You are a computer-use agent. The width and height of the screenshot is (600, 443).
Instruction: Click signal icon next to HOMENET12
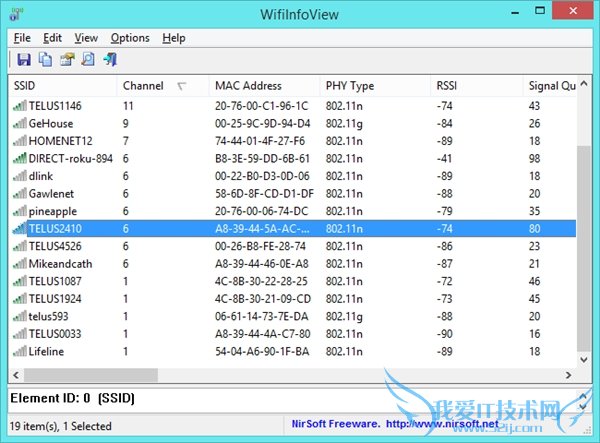click(x=20, y=141)
